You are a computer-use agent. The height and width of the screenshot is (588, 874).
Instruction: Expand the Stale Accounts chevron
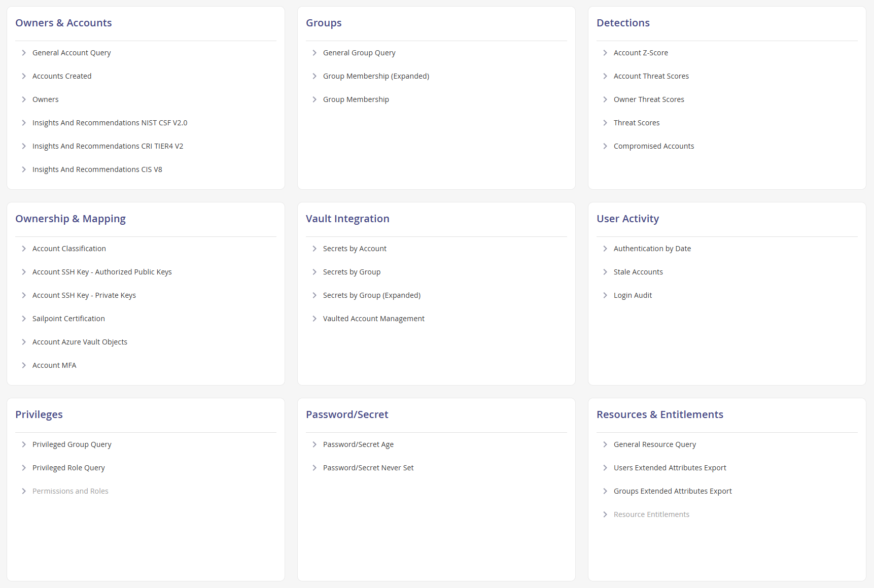pos(605,272)
